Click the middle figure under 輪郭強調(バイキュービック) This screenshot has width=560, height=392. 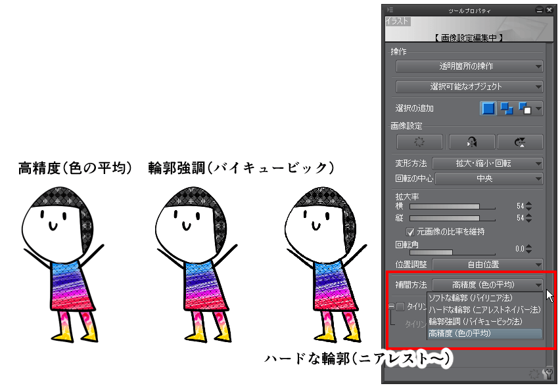(x=196, y=265)
